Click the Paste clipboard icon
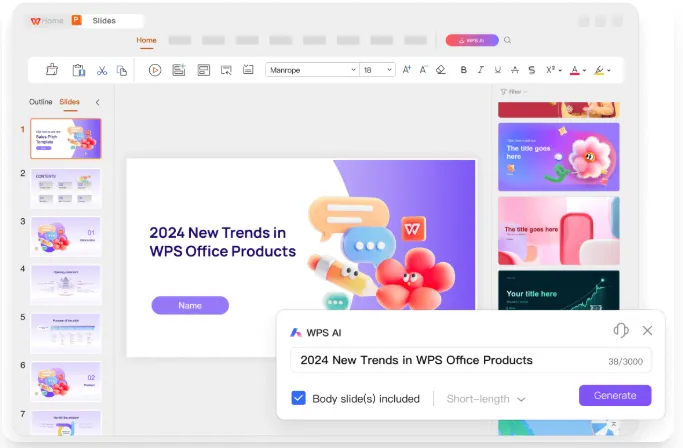The image size is (683, 448). [78, 70]
